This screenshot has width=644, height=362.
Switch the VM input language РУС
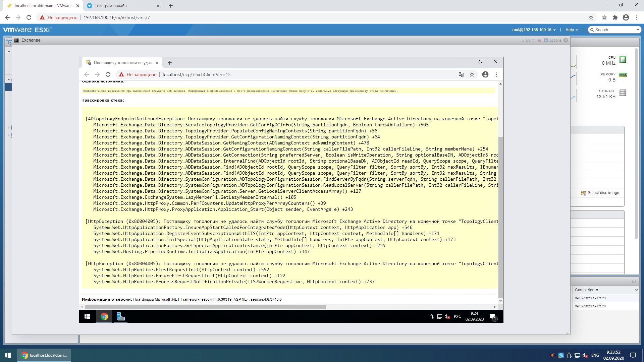click(458, 316)
